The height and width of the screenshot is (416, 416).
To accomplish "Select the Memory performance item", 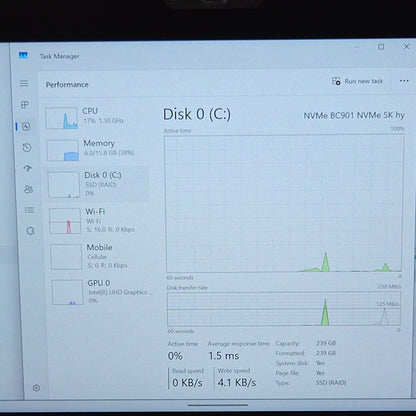I will [96, 150].
